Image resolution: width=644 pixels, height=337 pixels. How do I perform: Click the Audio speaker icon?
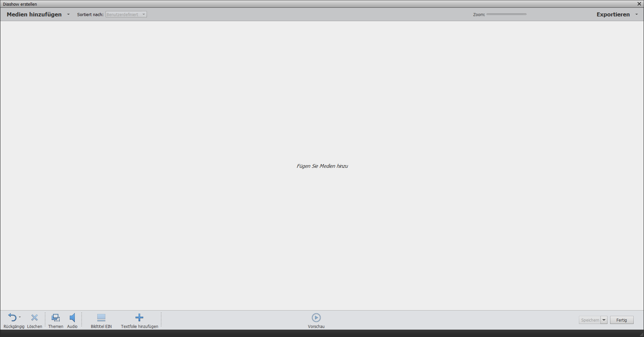(x=72, y=317)
